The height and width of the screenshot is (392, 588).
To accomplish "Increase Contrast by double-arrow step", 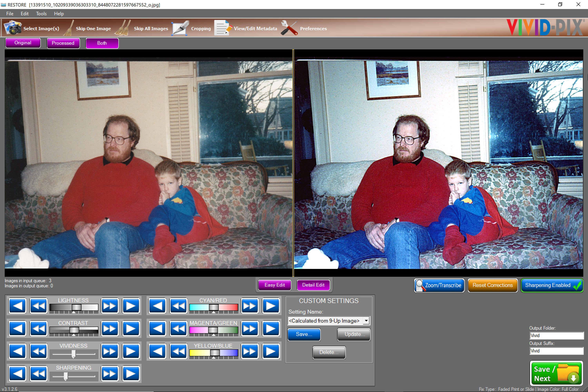I will pos(110,328).
